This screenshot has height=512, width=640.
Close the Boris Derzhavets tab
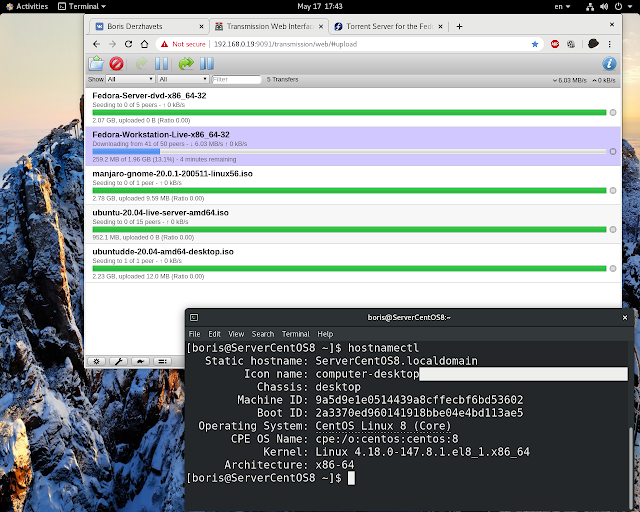[201, 27]
